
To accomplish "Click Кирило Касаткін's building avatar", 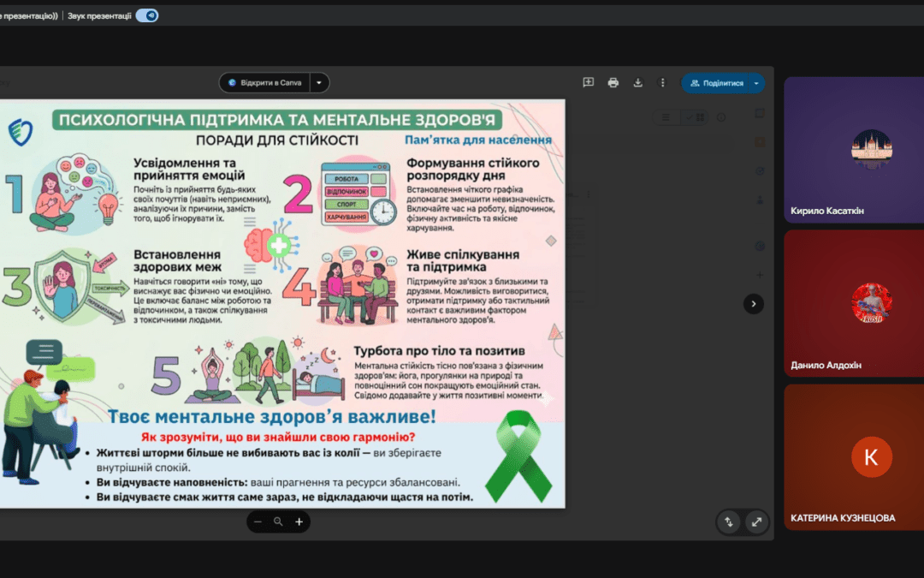I will click(x=872, y=150).
